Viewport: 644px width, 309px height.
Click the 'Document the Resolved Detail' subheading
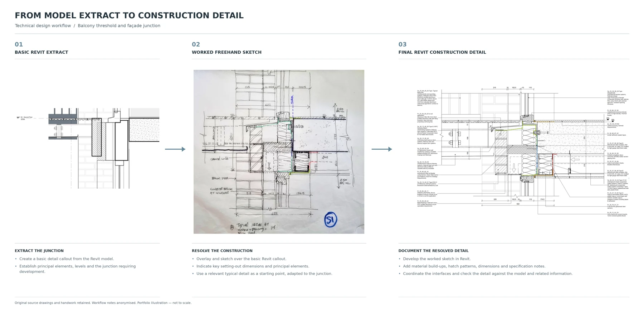tap(433, 251)
